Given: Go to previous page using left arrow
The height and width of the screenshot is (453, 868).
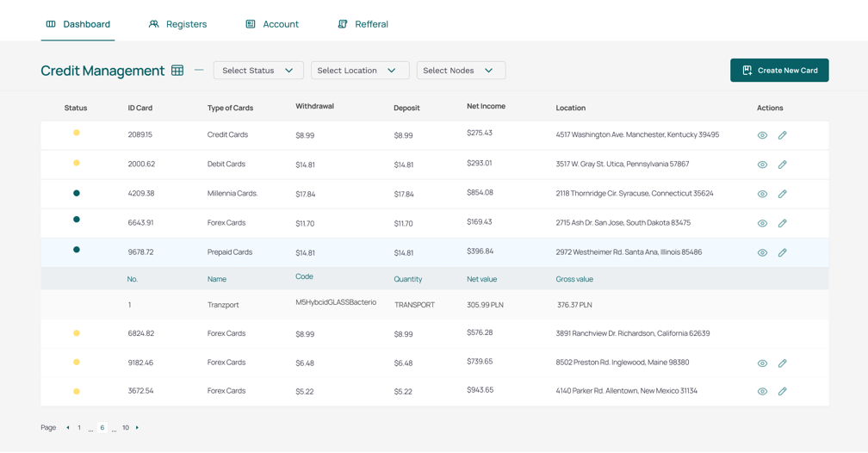Looking at the screenshot, I should 68,427.
